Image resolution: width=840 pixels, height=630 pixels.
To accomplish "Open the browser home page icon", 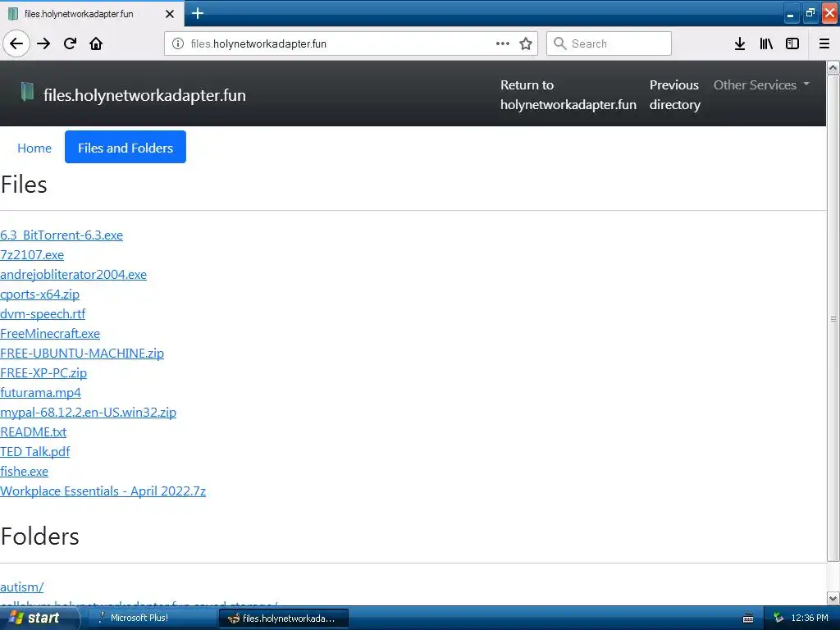I will click(96, 43).
